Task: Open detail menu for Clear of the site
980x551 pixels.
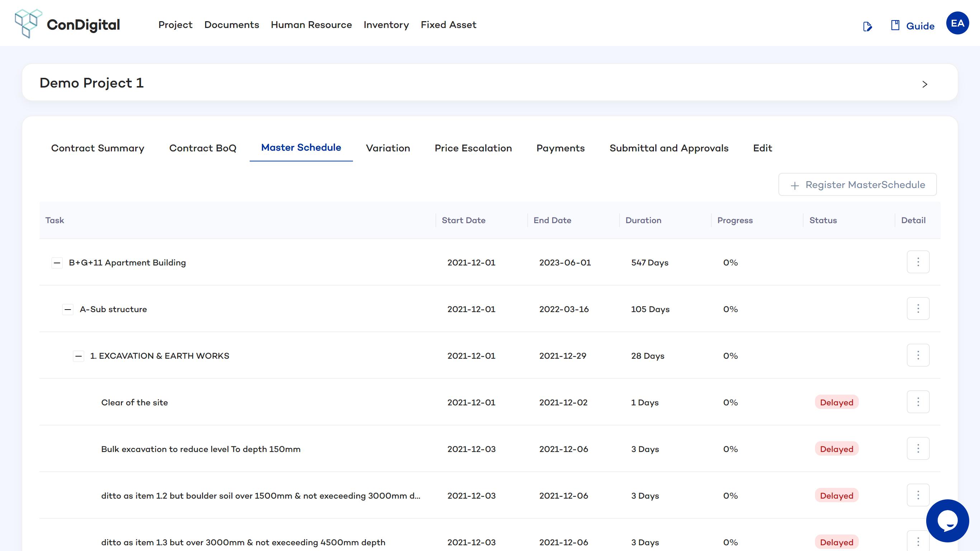Action: pos(918,402)
